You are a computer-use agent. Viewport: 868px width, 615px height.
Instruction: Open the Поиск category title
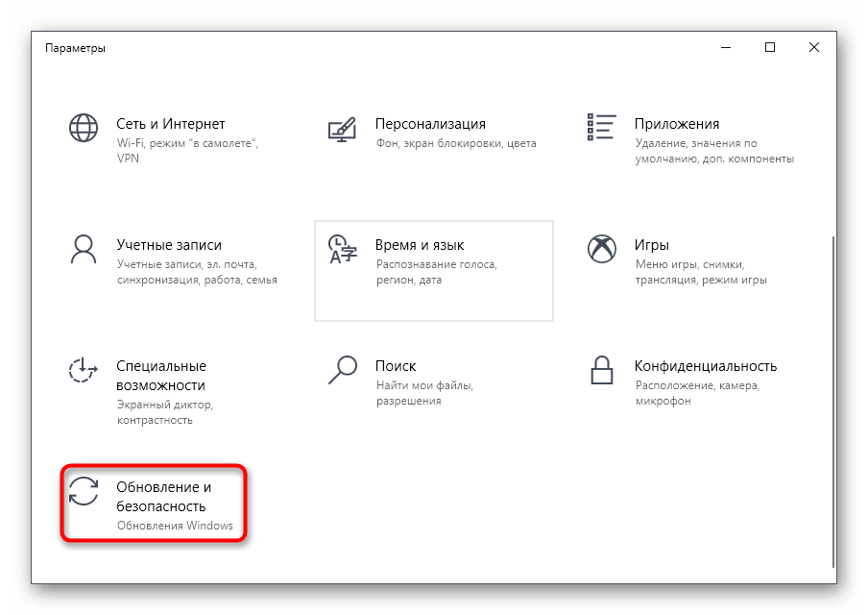click(396, 366)
